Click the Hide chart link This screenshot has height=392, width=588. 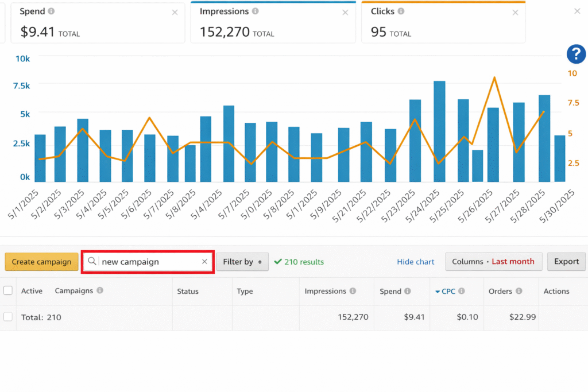(416, 262)
